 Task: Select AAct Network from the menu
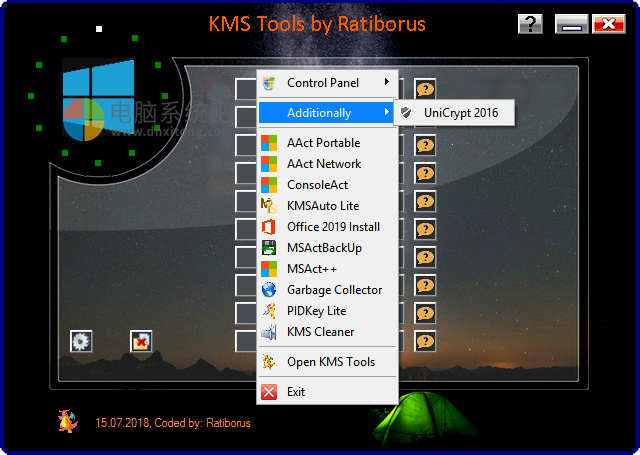click(323, 164)
